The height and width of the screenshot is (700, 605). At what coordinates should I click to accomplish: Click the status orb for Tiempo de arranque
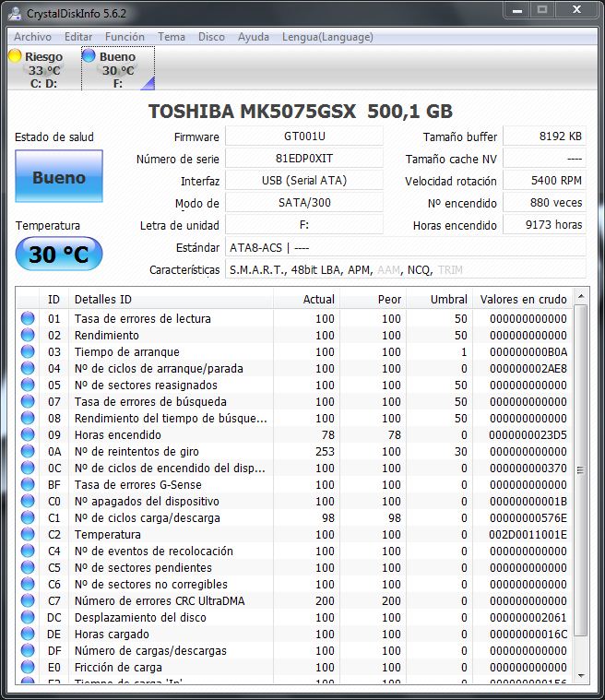(28, 351)
